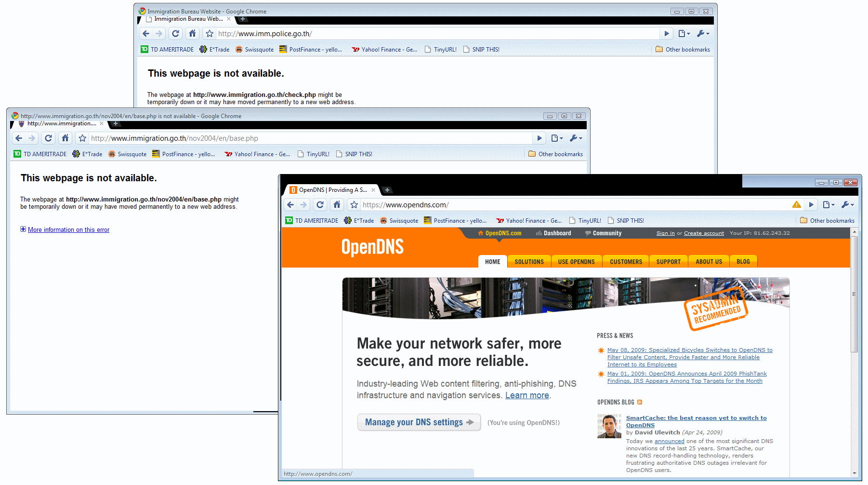Click the home icon in OpenDNS window

tap(337, 205)
